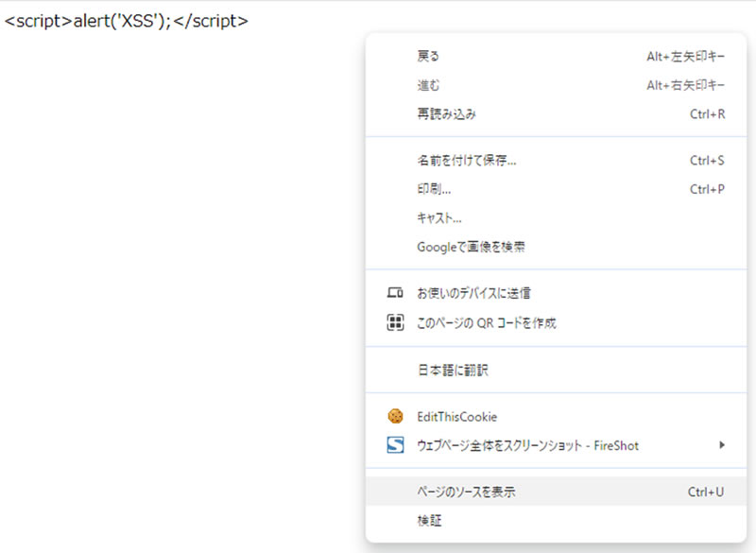Image resolution: width=756 pixels, height=553 pixels.
Task: Open EditThisCookie extension entry
Action: tap(556, 417)
